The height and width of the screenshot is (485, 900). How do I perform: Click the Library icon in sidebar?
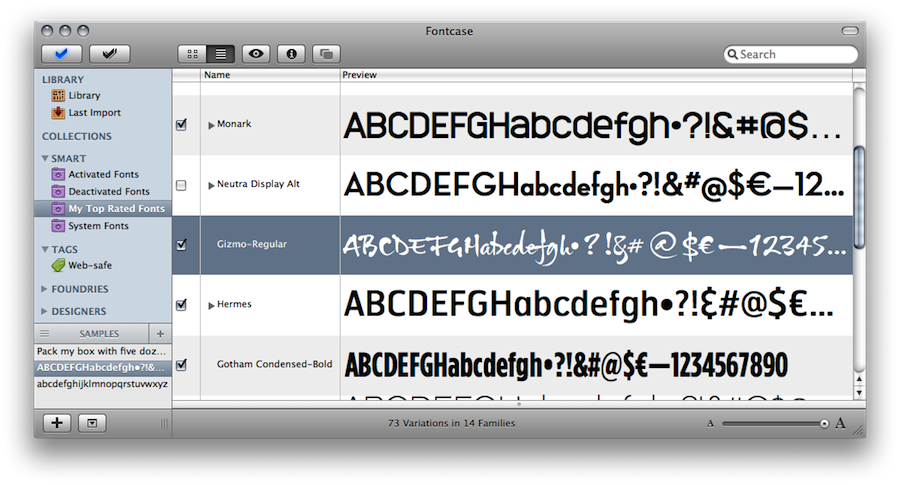58,95
